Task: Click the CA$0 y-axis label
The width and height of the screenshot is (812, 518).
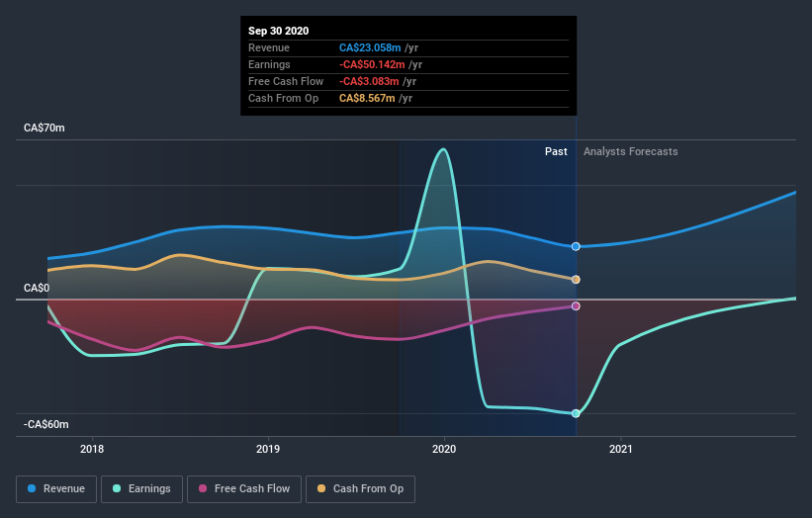Action: (x=37, y=288)
